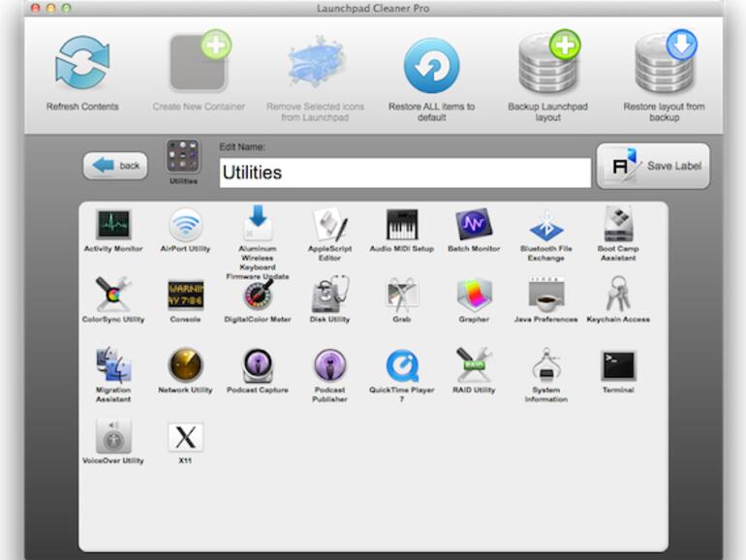The image size is (746, 560).
Task: Select the Terminal icon
Action: pyautogui.click(x=618, y=365)
